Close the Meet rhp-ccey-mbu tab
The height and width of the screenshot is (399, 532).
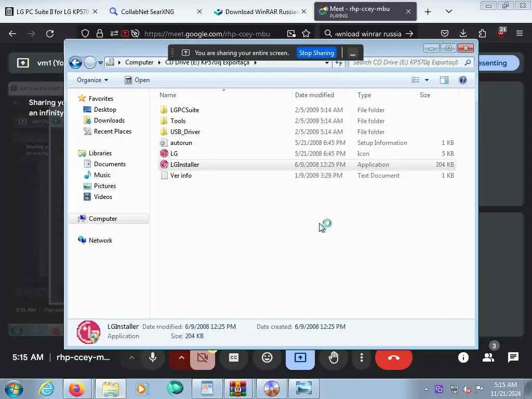[408, 11]
